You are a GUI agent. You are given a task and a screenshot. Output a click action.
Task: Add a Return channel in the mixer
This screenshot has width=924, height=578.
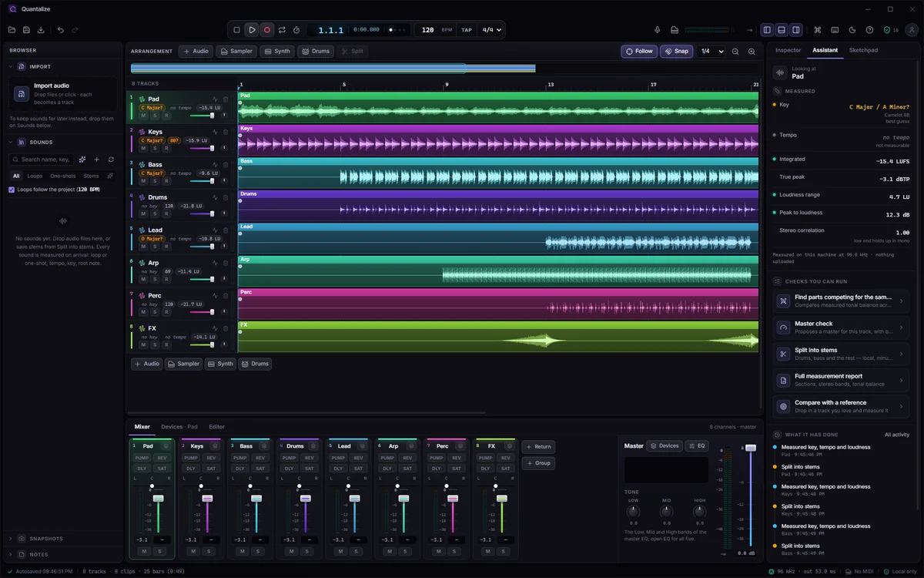[x=538, y=446]
